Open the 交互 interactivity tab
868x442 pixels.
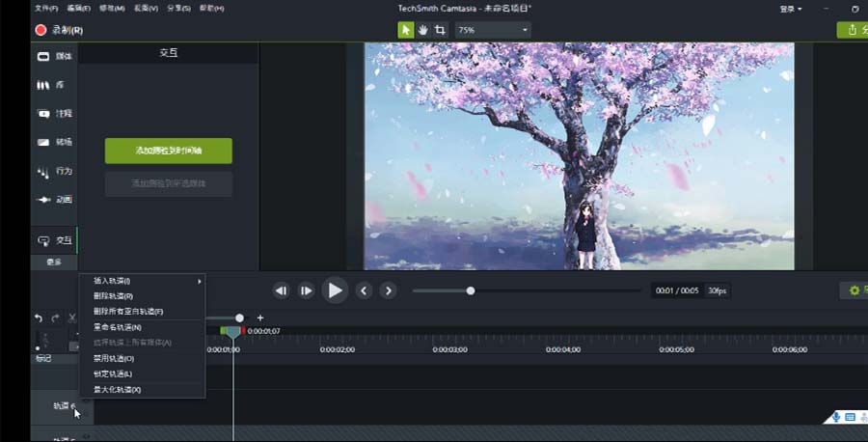click(54, 240)
